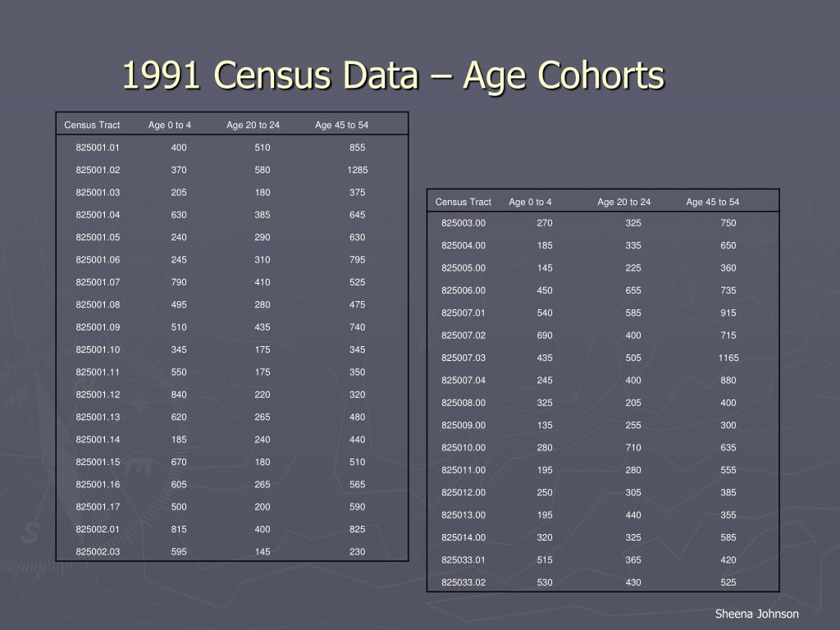Screen dimensions: 840x630
Task: Select census tract cell 825013.00
Action: pyautogui.click(x=463, y=515)
